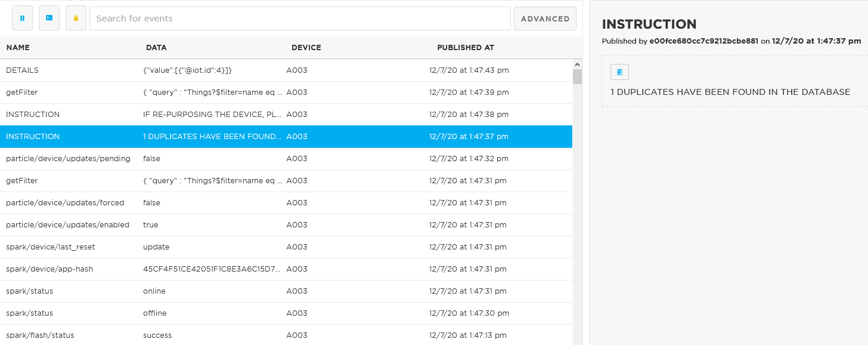
Task: Click the {"value":[{"@iot.id":4}]} data cell
Action: [187, 70]
